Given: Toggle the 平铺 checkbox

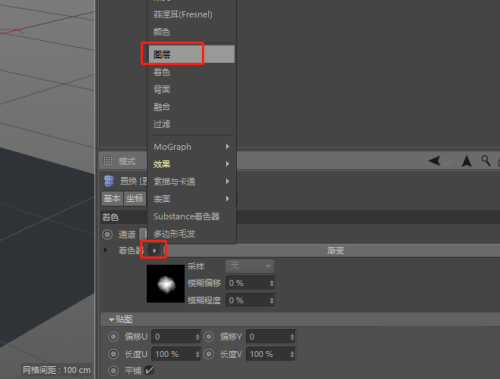Looking at the screenshot, I should coord(149,370).
